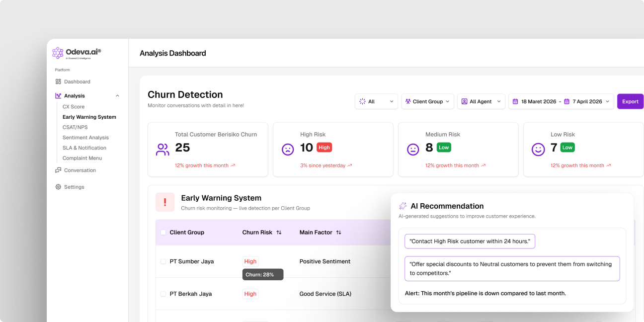This screenshot has height=322, width=644.
Task: Click the calendar icon before 18 Maret 2026
Action: 516,101
